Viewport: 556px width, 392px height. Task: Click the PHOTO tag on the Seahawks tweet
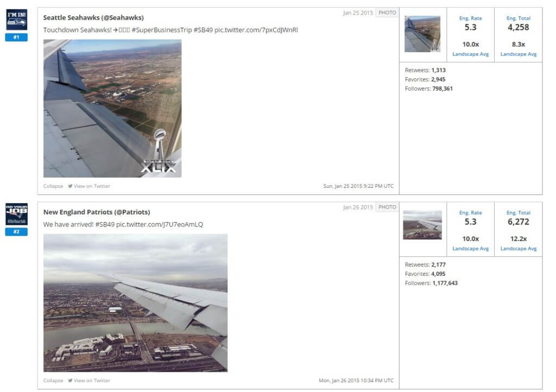[x=387, y=13]
